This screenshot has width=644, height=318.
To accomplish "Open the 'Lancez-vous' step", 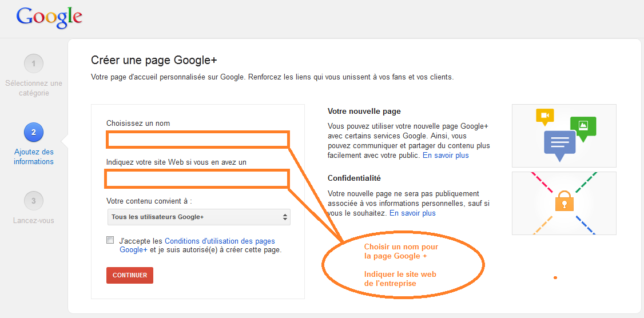I will [x=34, y=220].
